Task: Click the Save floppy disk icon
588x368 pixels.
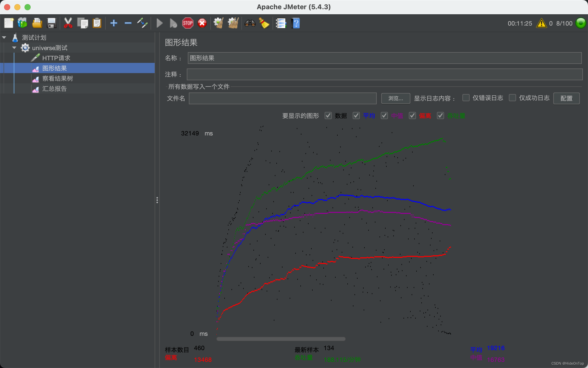Action: click(52, 23)
